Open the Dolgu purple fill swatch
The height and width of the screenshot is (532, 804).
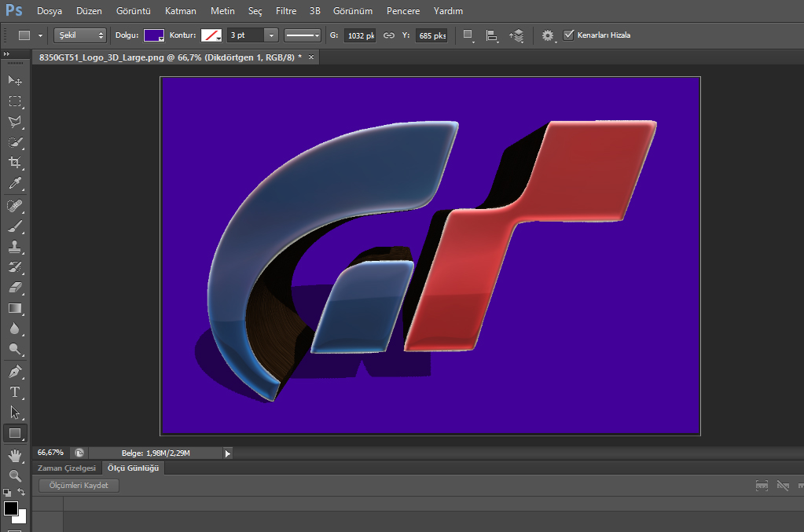coord(153,35)
